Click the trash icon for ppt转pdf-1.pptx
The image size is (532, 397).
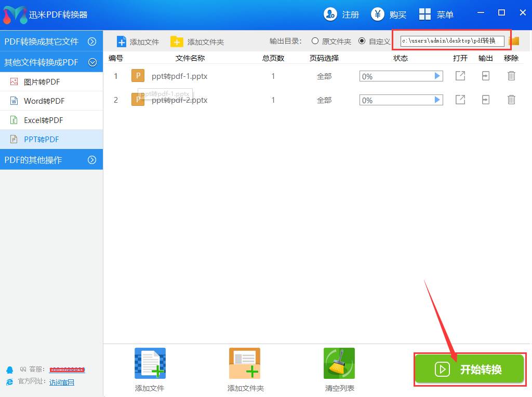[511, 76]
